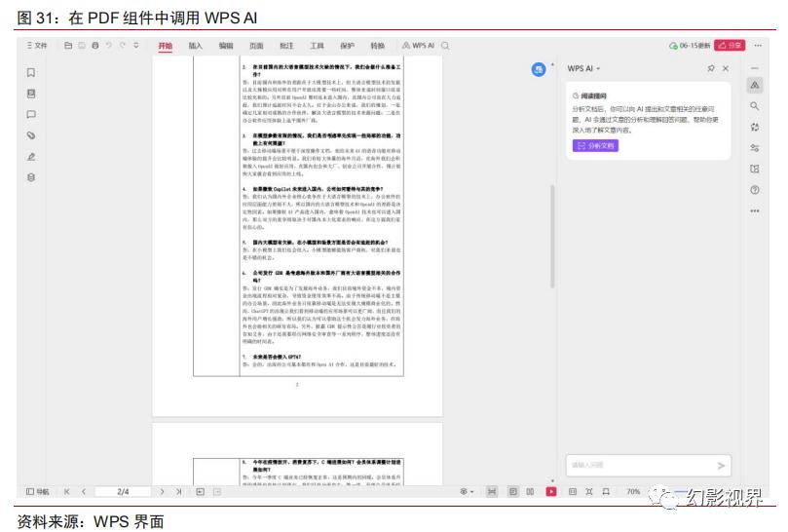Open the page thumbnails panel in left sidebar
The width and height of the screenshot is (788, 532).
tap(31, 94)
